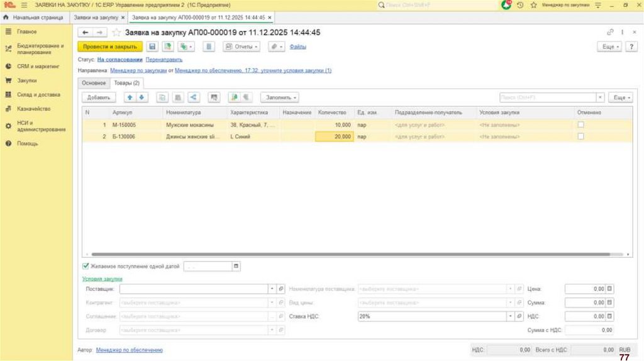Open calculator for the Цена field
The height and width of the screenshot is (361, 644).
click(609, 289)
